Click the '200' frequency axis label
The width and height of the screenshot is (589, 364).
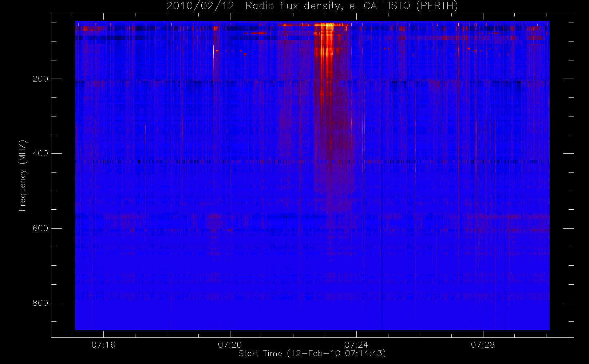pyautogui.click(x=40, y=79)
